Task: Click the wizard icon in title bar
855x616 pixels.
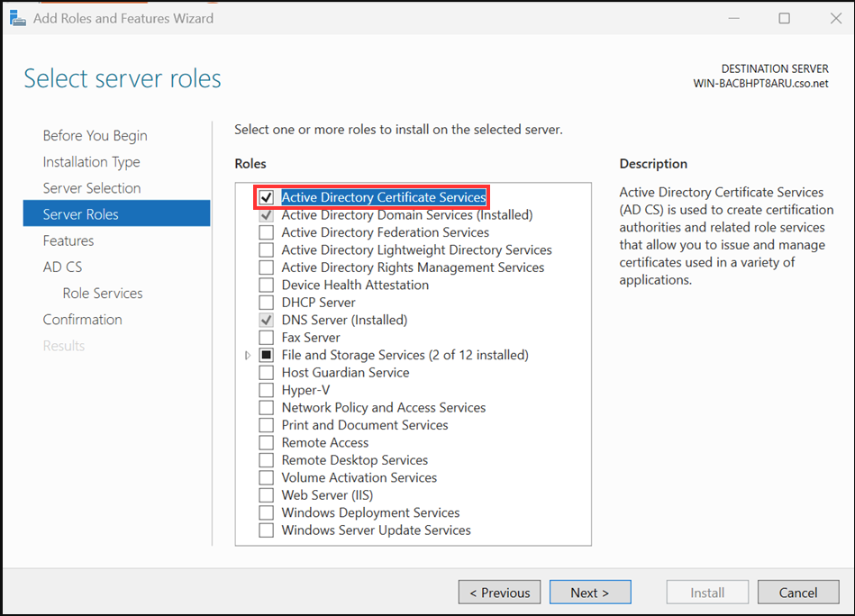Action: [16, 18]
